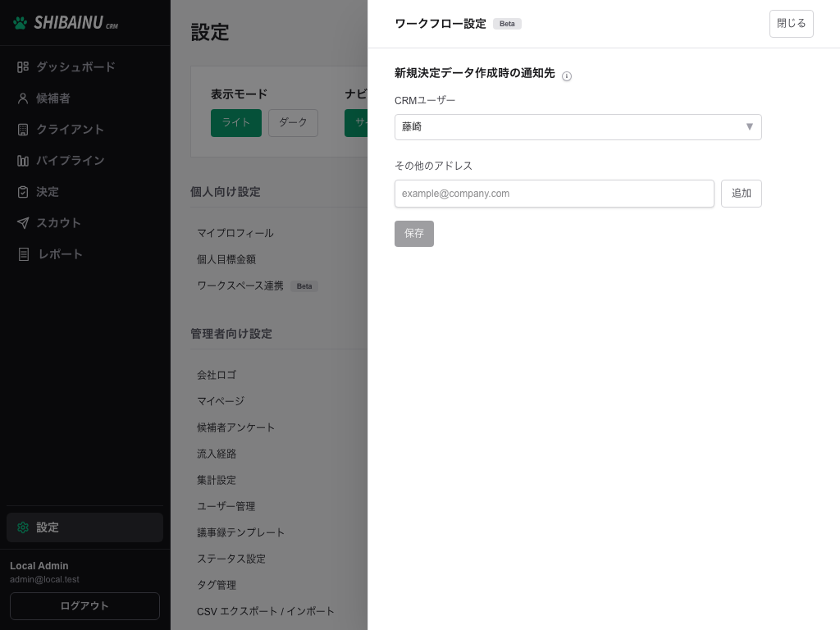Open 集計設定 link

point(217,480)
